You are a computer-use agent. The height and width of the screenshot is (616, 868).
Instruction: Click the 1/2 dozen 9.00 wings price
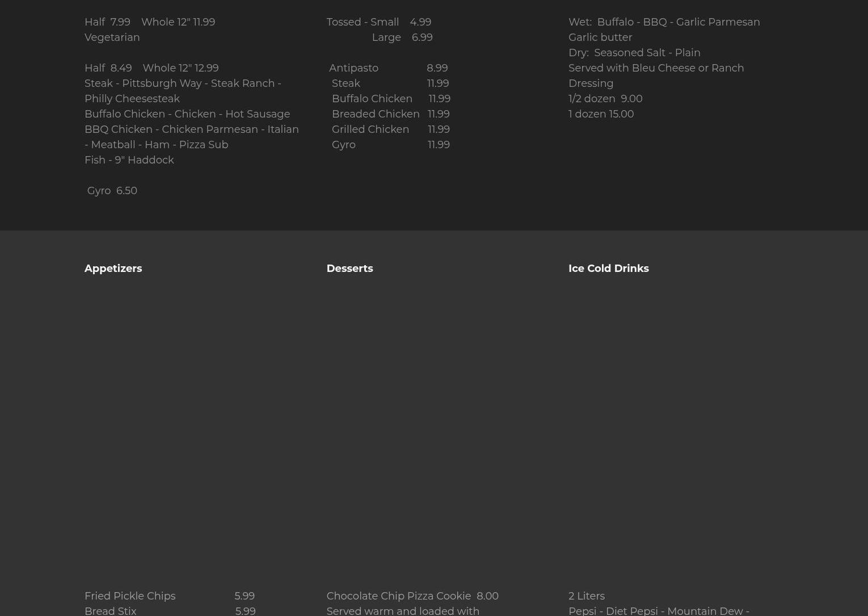(x=605, y=99)
